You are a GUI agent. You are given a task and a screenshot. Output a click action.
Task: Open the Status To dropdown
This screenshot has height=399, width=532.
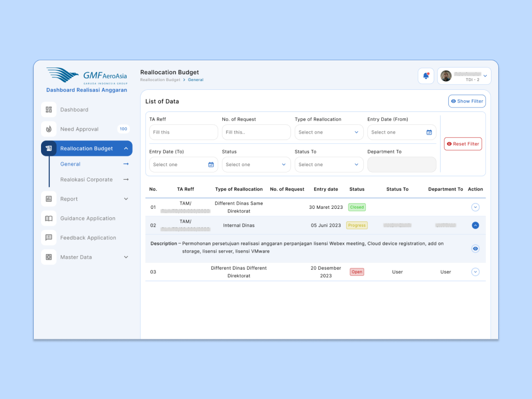click(329, 165)
